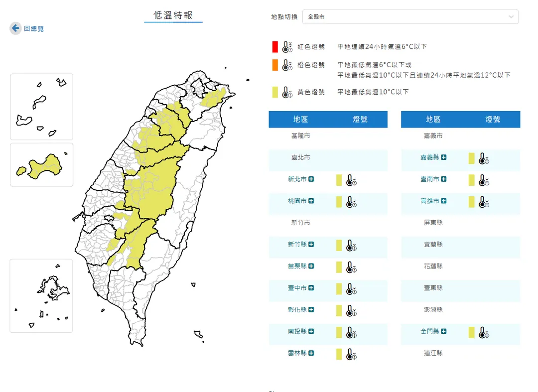Open the 新竹縣 region link
The image size is (538, 392).
click(297, 244)
